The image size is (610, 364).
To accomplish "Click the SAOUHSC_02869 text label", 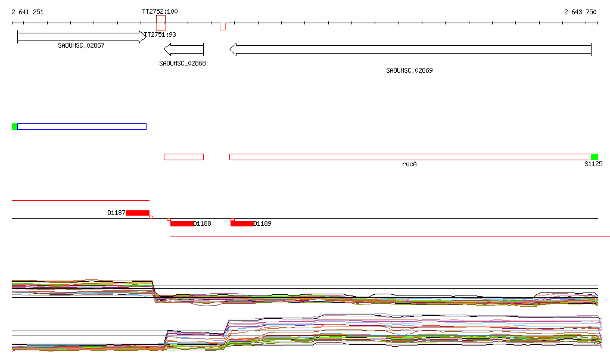I will point(409,70).
